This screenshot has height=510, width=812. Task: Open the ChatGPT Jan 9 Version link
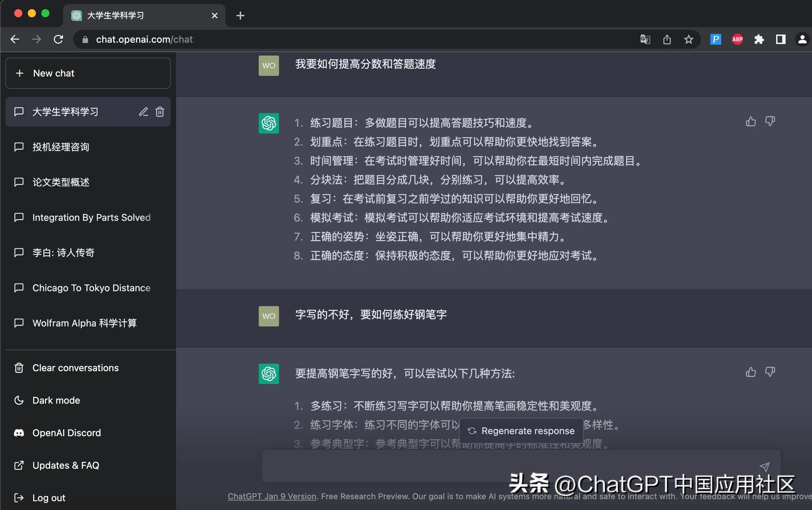tap(272, 496)
